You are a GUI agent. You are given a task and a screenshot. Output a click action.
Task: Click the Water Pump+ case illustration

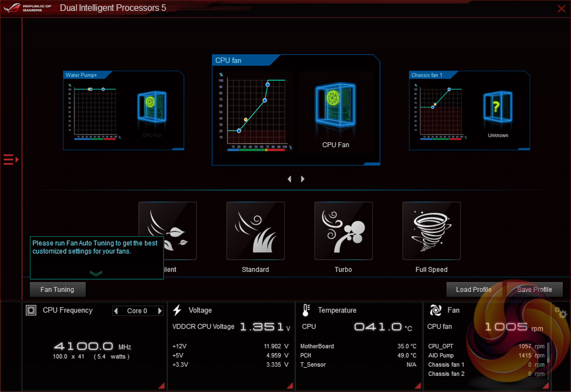coord(151,107)
